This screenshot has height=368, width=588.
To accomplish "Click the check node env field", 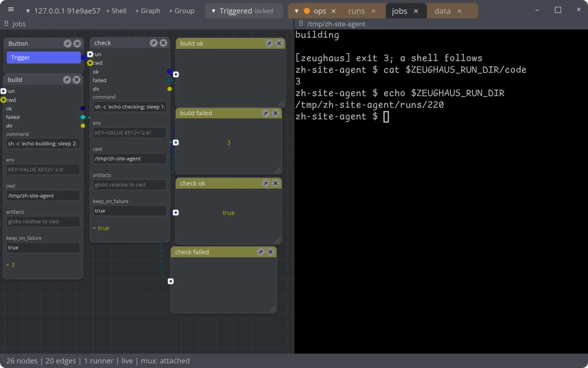I will [x=130, y=132].
